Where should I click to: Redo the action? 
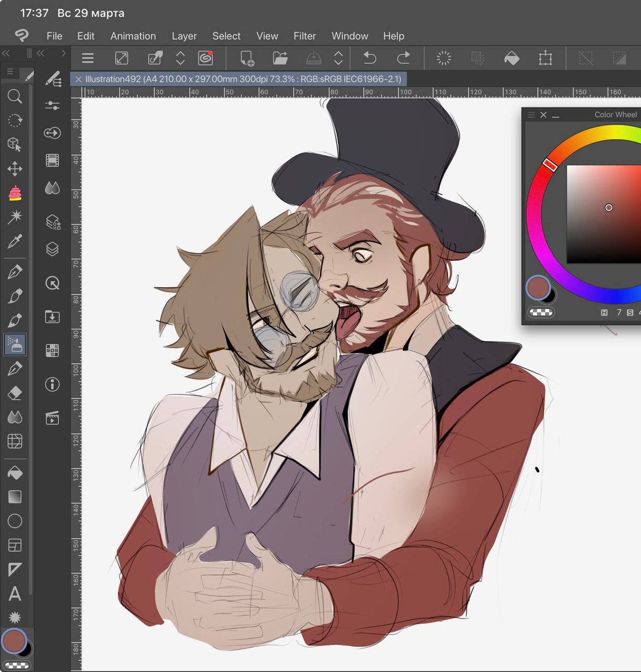coord(403,58)
